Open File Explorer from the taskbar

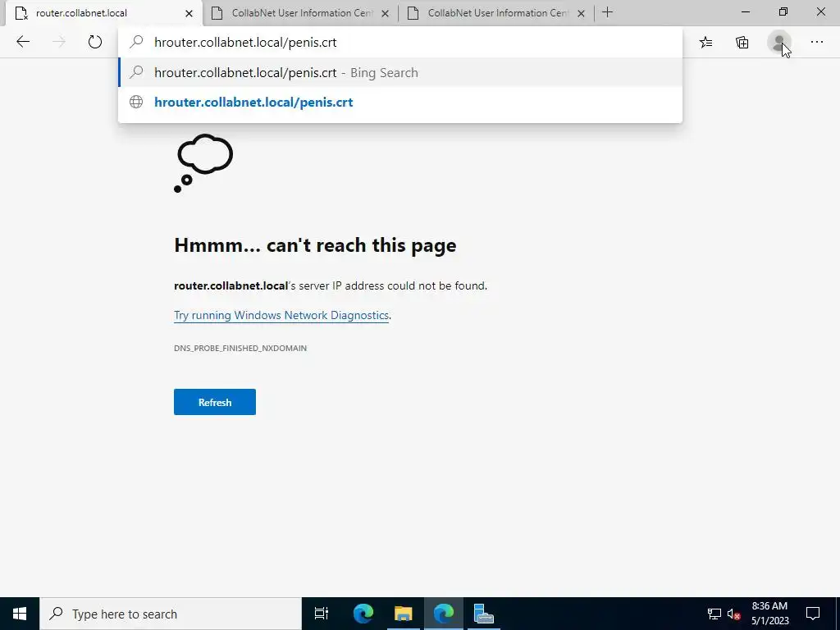[404, 614]
